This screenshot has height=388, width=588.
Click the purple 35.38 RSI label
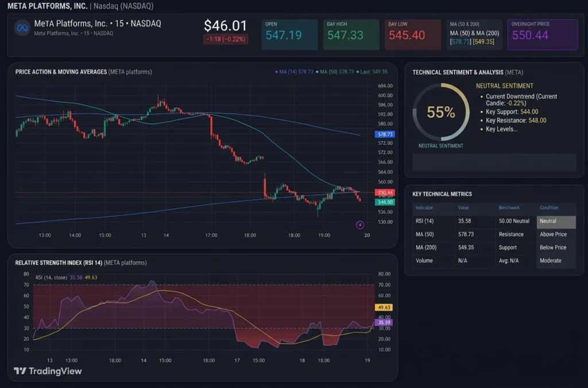pos(384,323)
